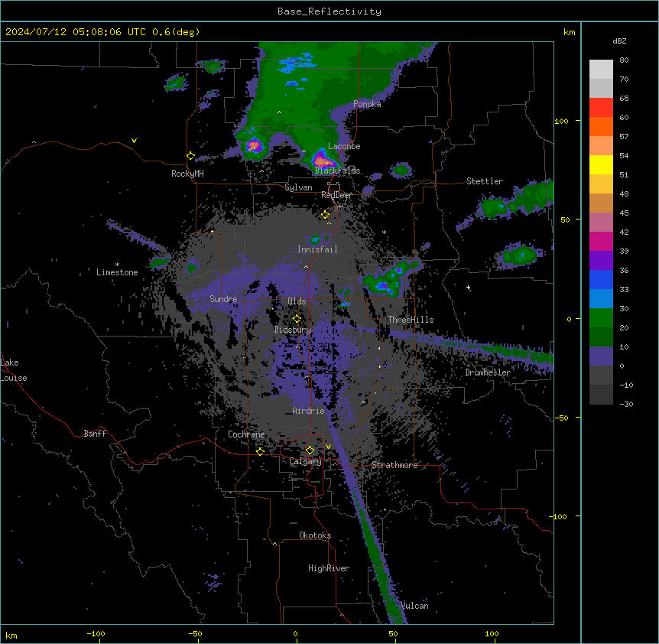The width and height of the screenshot is (659, 644).
Task: Click the yellow diamond marker below Cochrane
Action: [260, 451]
